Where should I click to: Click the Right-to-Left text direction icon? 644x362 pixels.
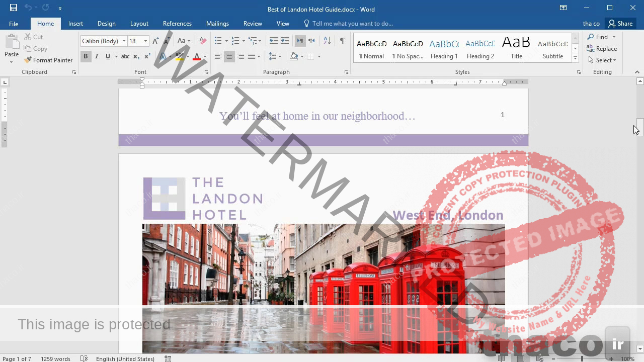[x=311, y=41]
